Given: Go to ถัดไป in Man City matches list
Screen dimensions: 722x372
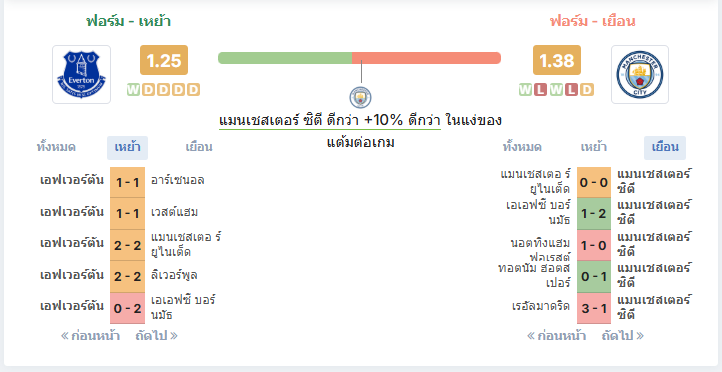Looking at the screenshot, I should click(623, 336).
